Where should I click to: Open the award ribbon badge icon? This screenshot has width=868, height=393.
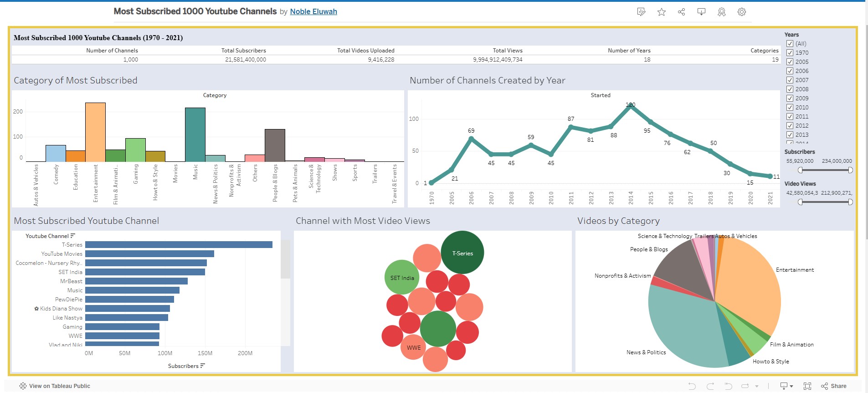coord(722,12)
